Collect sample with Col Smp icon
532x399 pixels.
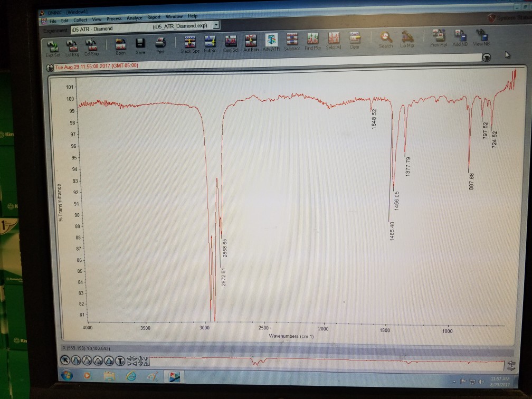(92, 47)
